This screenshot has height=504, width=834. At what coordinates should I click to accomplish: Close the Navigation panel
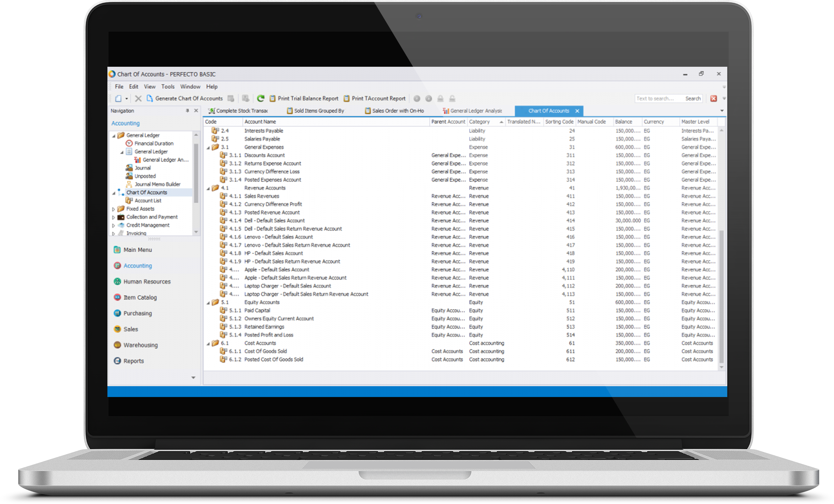(x=196, y=111)
